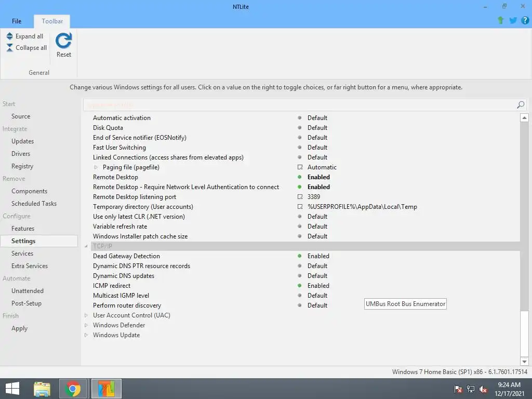Screen dimensions: 532x399
Task: Click the Reset icon in the toolbar
Action: pyautogui.click(x=63, y=41)
